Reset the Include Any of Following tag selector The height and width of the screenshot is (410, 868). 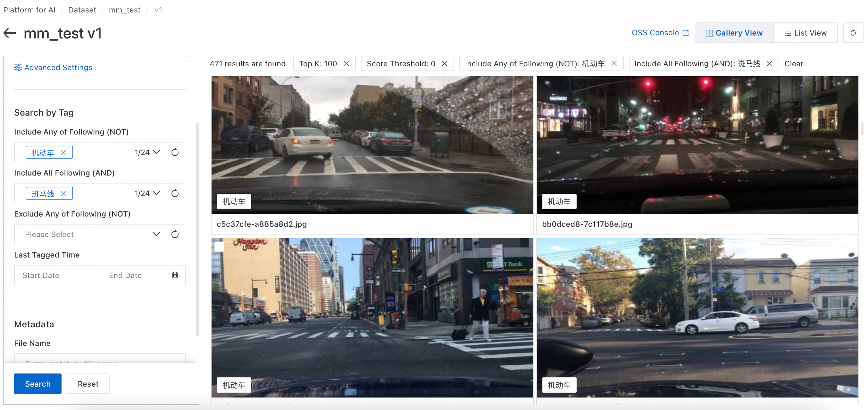click(175, 152)
